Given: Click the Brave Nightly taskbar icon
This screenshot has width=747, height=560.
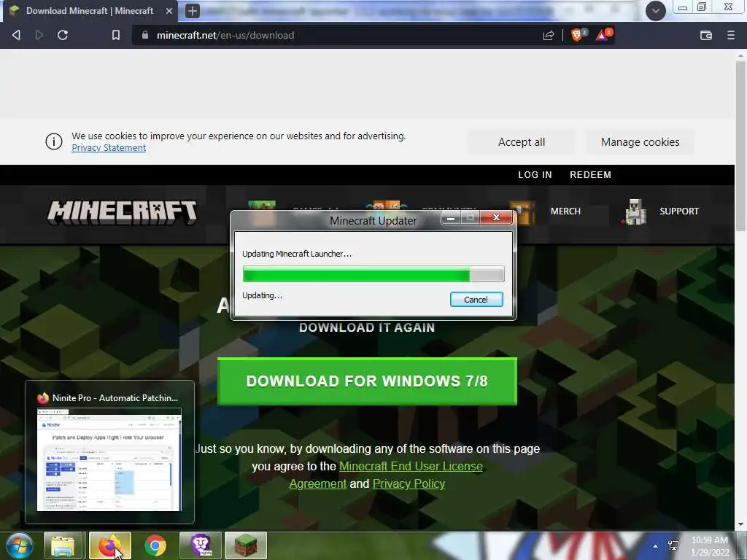Looking at the screenshot, I should (x=201, y=545).
